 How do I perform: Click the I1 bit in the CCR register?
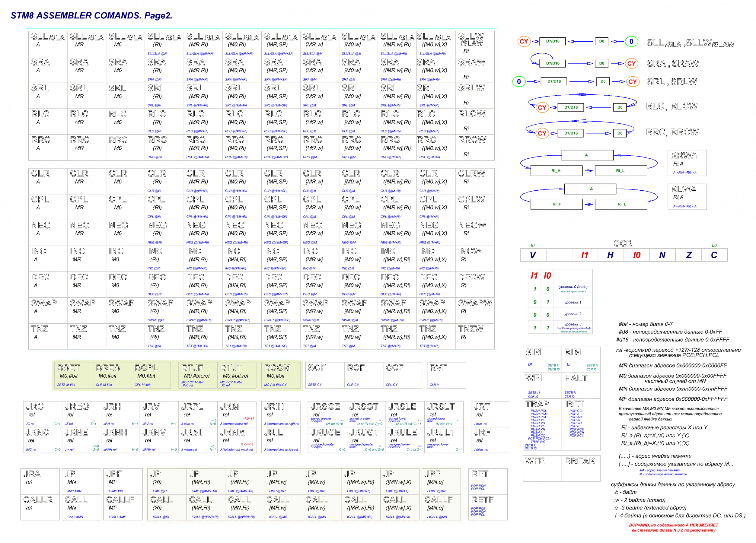[585, 255]
